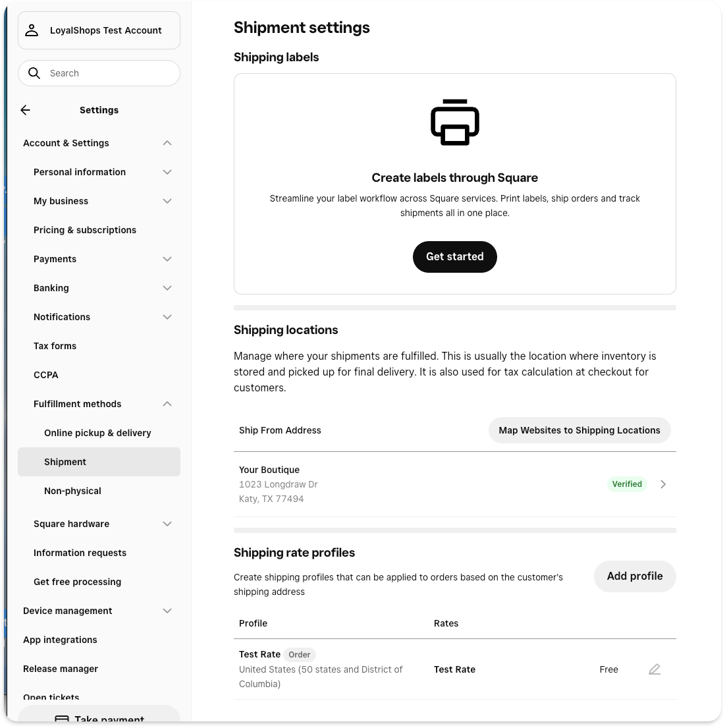Screen dimensions: 725x728
Task: Open Online pickup & delivery settings
Action: (97, 433)
